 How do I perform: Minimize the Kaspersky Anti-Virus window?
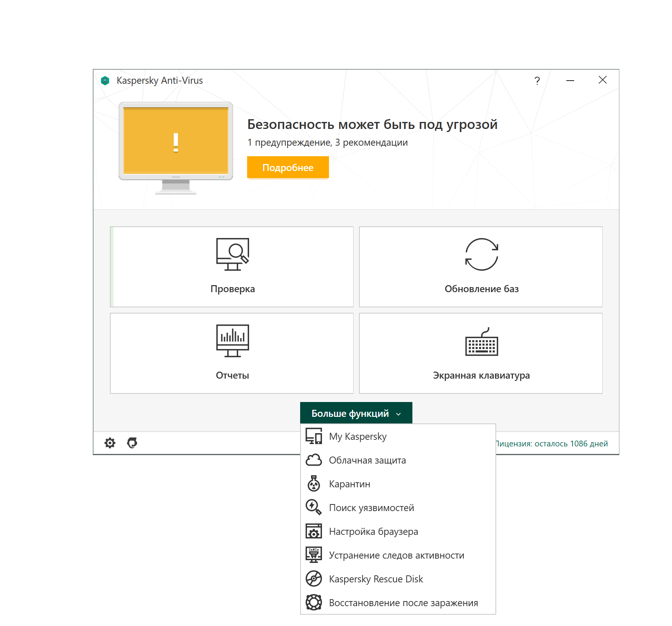coord(570,81)
